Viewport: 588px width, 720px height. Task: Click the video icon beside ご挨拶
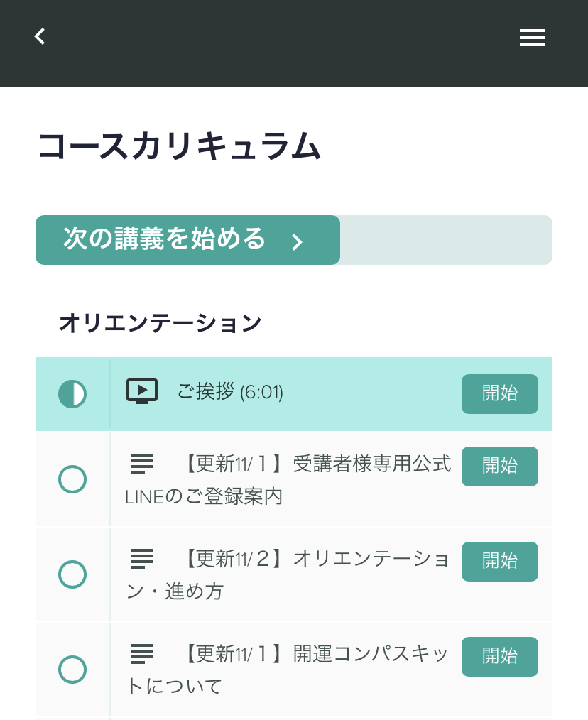point(142,391)
